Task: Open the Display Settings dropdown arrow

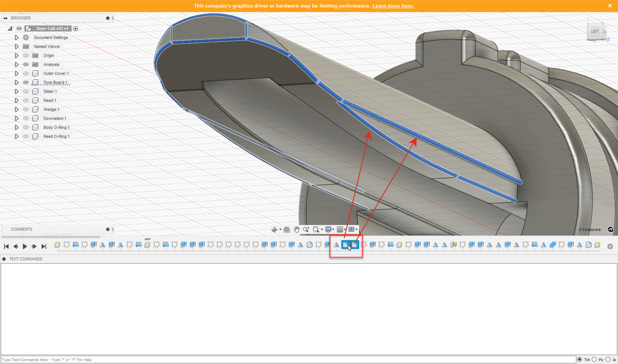Action: pos(333,229)
